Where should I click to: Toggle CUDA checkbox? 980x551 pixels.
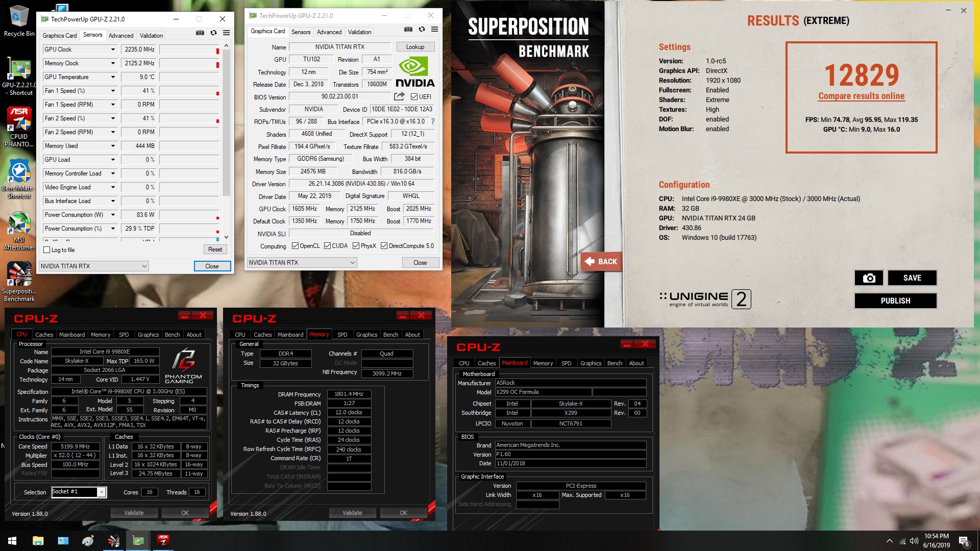click(327, 246)
